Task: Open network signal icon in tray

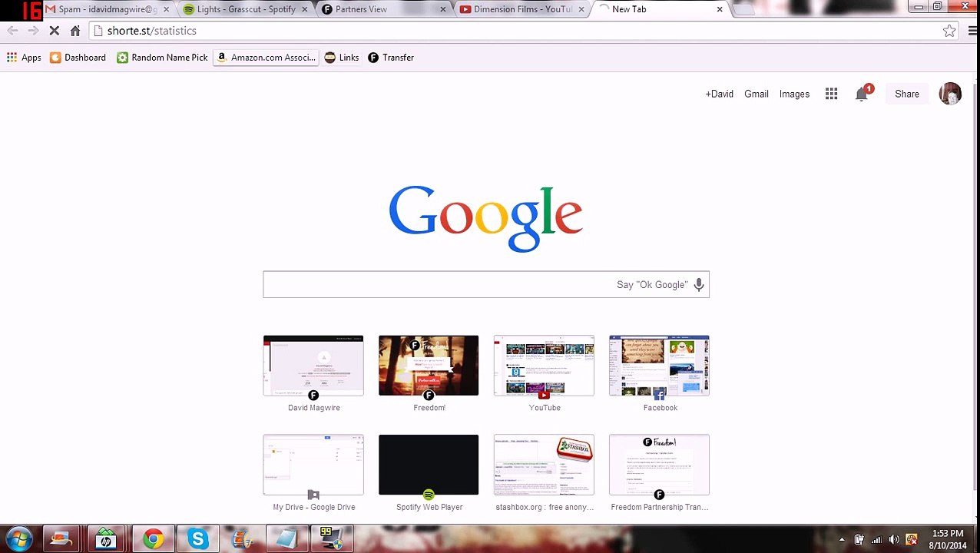Action: click(876, 540)
